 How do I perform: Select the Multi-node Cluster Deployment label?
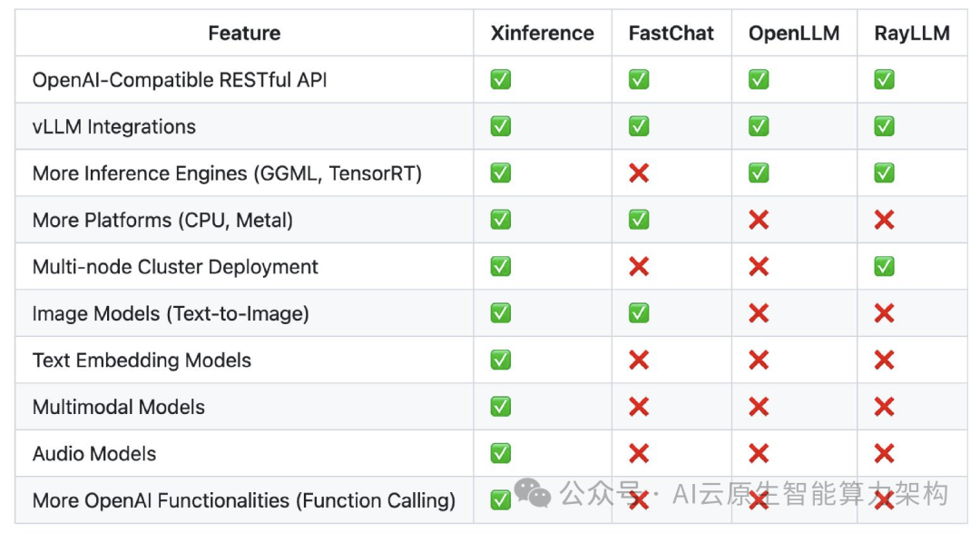click(175, 267)
